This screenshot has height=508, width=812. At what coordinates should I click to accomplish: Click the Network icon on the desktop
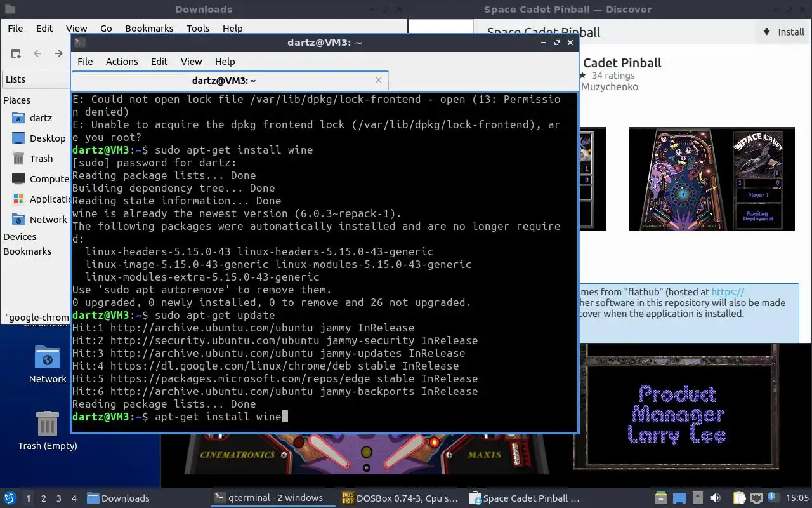[x=48, y=364]
